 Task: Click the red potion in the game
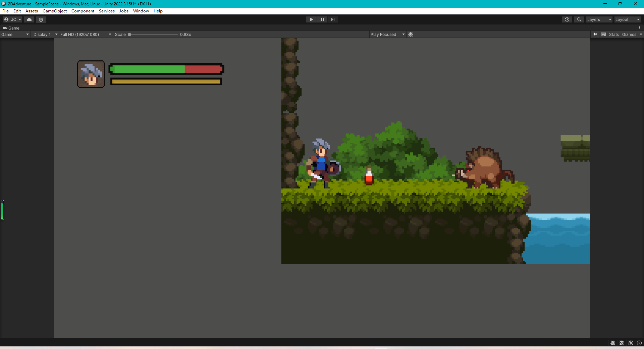(x=369, y=176)
